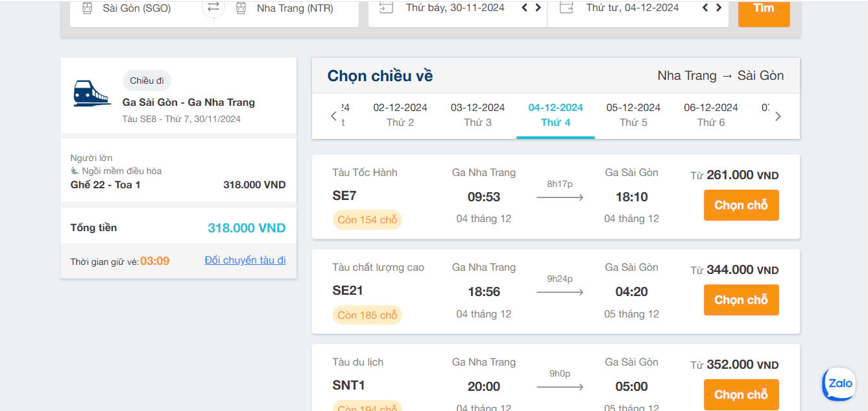Click the blue train icon
The image size is (868, 411).
click(x=91, y=93)
